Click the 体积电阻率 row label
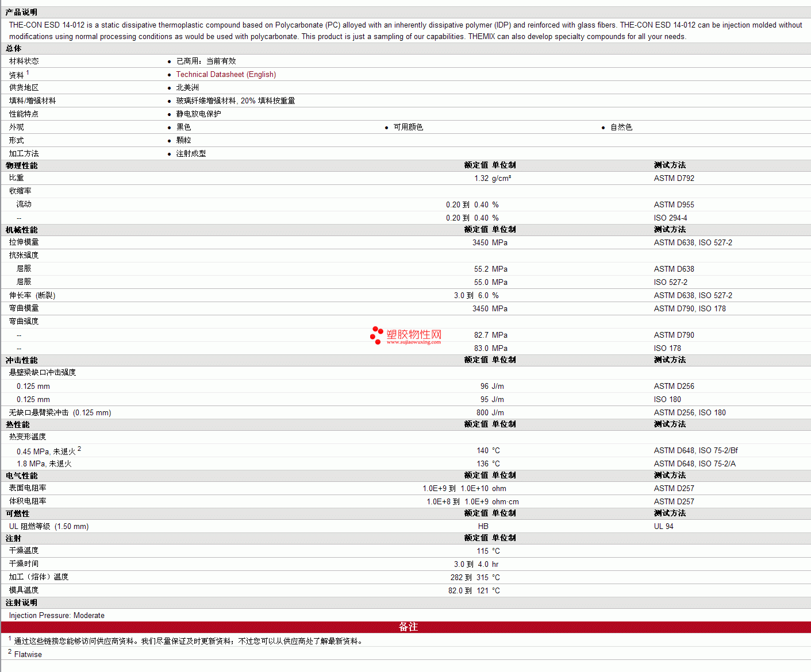The height and width of the screenshot is (672, 811). pyautogui.click(x=28, y=501)
